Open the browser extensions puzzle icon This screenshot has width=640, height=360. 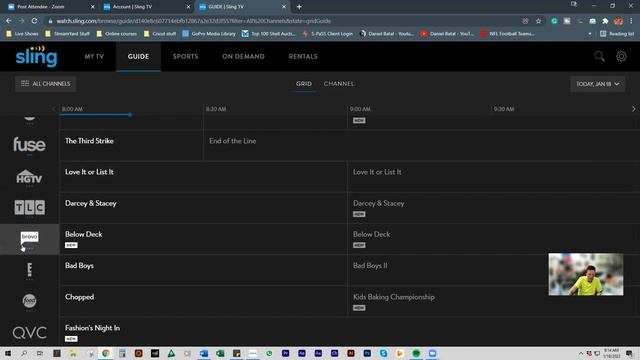point(605,21)
